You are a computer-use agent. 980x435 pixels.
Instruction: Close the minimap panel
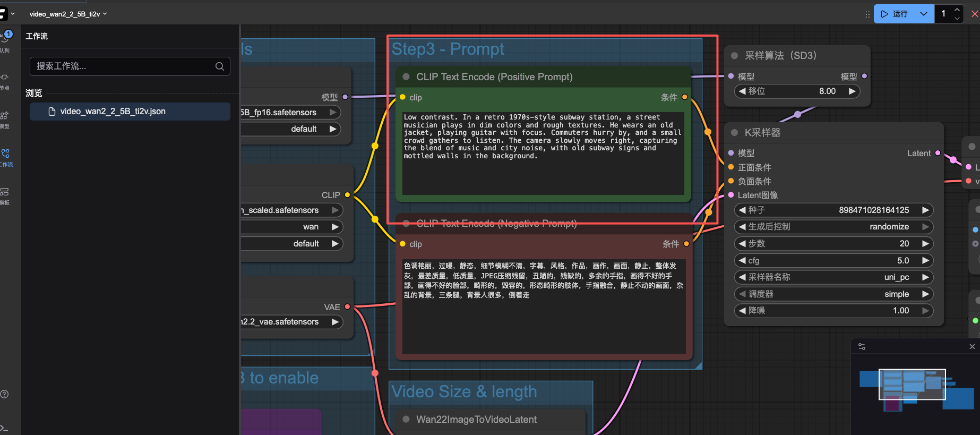(x=972, y=347)
